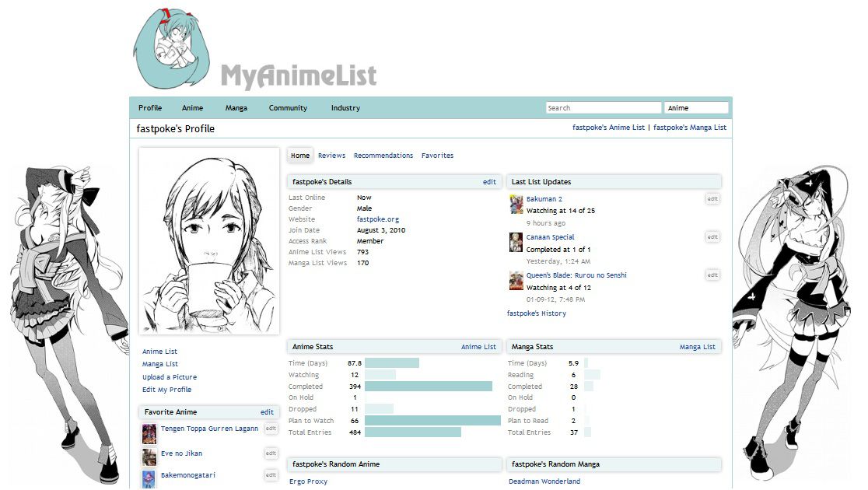Switch to the Favorites tab

tap(437, 155)
